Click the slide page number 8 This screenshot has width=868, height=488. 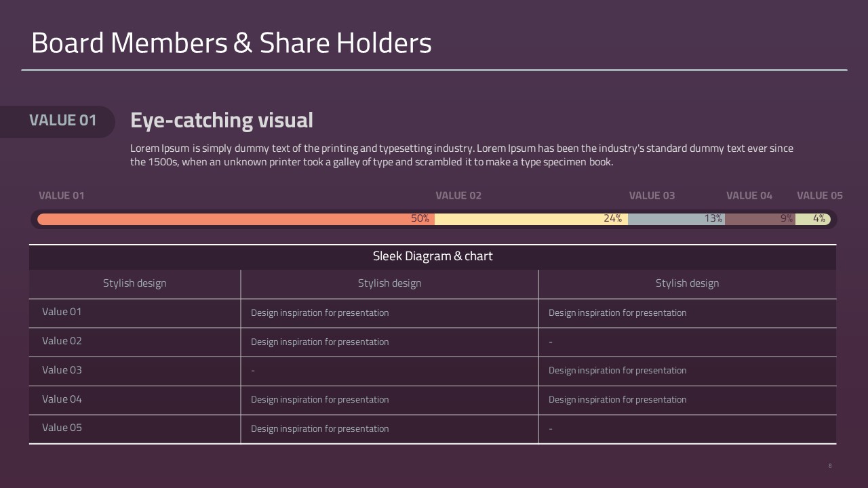[830, 466]
